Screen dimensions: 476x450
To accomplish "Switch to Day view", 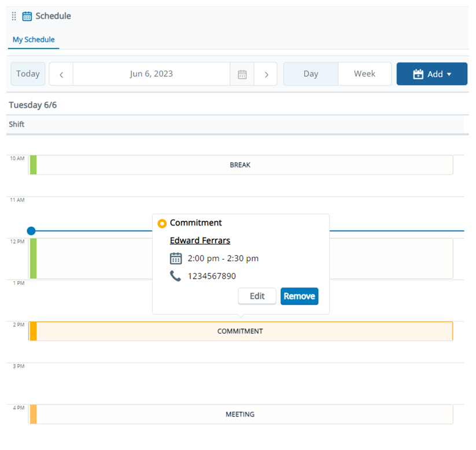I will tap(311, 73).
